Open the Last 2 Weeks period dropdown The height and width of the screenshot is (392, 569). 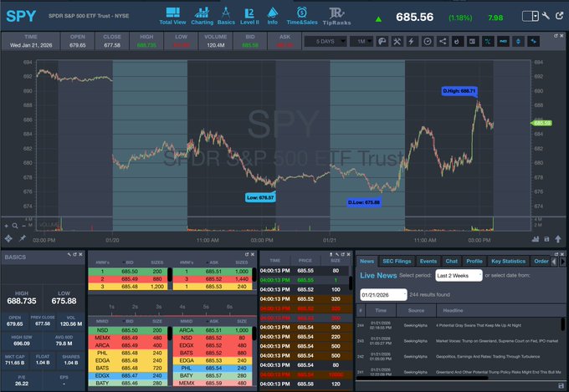click(x=459, y=276)
